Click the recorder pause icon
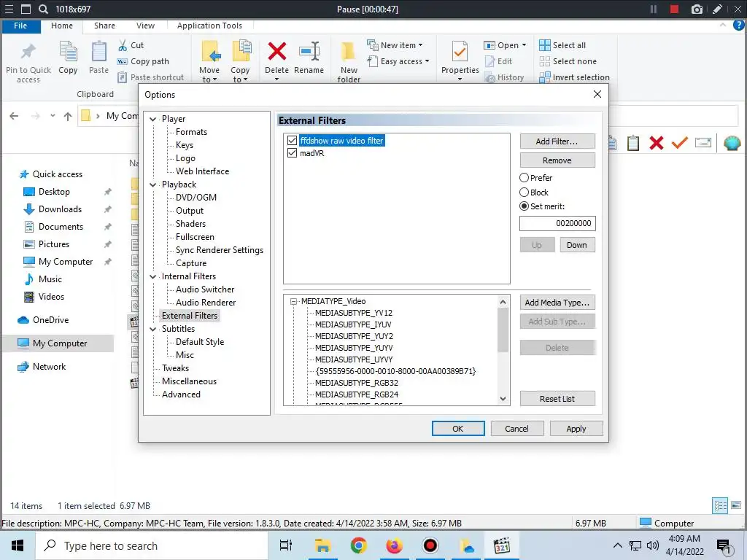The image size is (747, 560). pos(654,9)
